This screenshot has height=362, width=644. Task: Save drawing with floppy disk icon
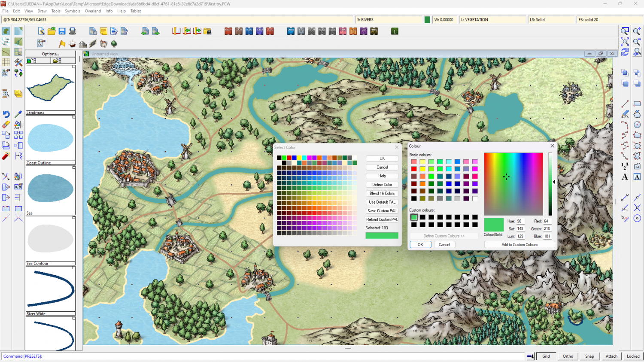coord(62,31)
